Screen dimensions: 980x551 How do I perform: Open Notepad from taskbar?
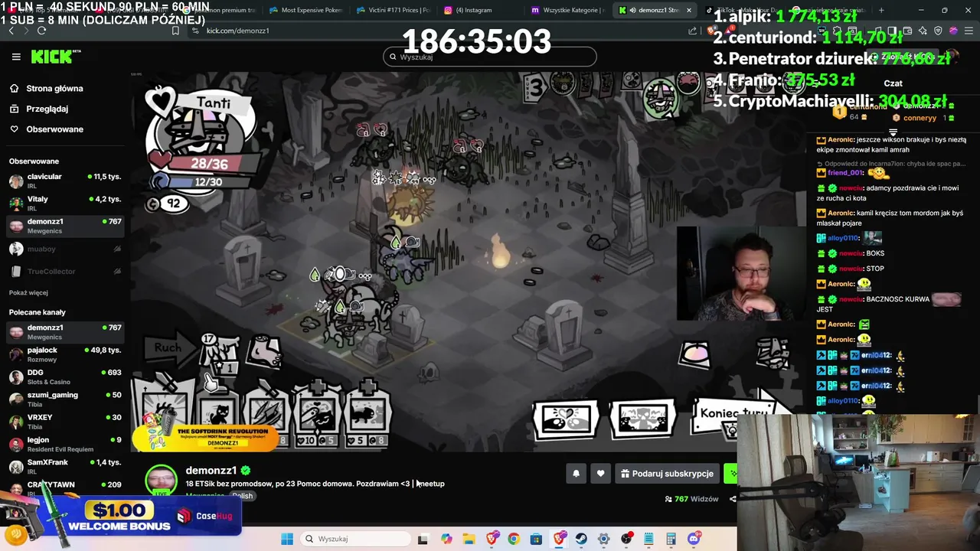click(648, 539)
